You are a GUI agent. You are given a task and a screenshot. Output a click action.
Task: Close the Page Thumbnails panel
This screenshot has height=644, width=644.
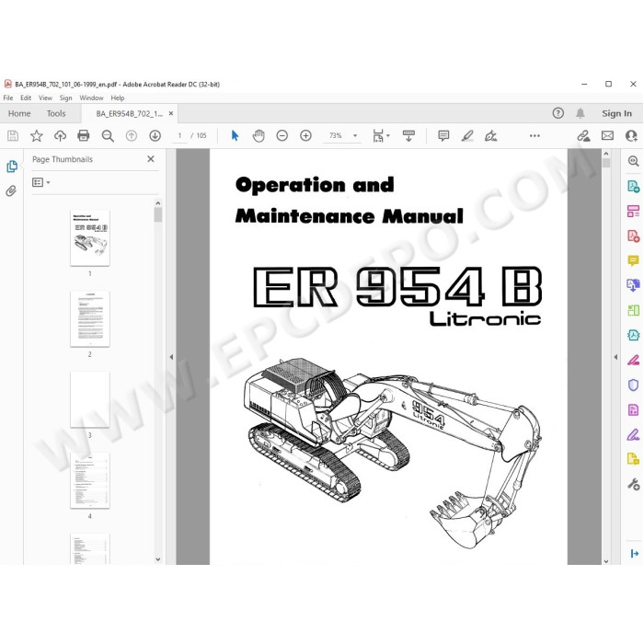pyautogui.click(x=151, y=159)
